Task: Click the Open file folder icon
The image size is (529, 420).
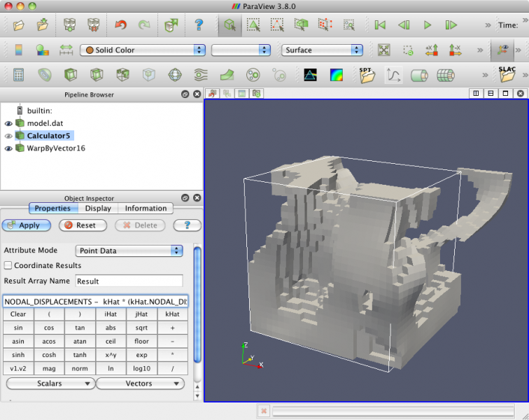Action: coord(19,25)
